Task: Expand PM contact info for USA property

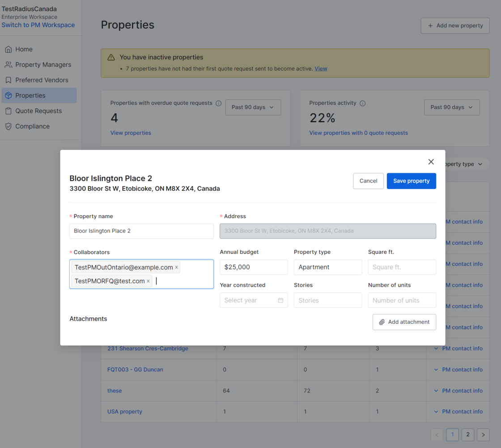Action: pos(458,412)
